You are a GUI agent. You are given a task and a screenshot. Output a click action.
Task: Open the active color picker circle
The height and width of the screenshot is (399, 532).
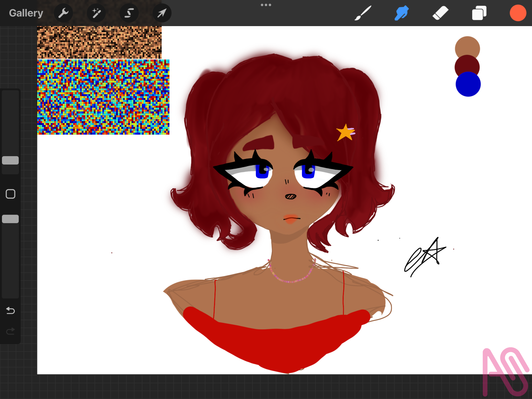coord(517,13)
